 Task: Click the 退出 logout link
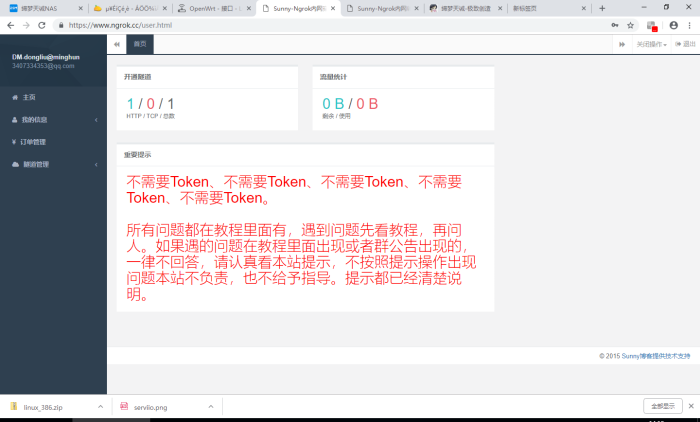(686, 44)
